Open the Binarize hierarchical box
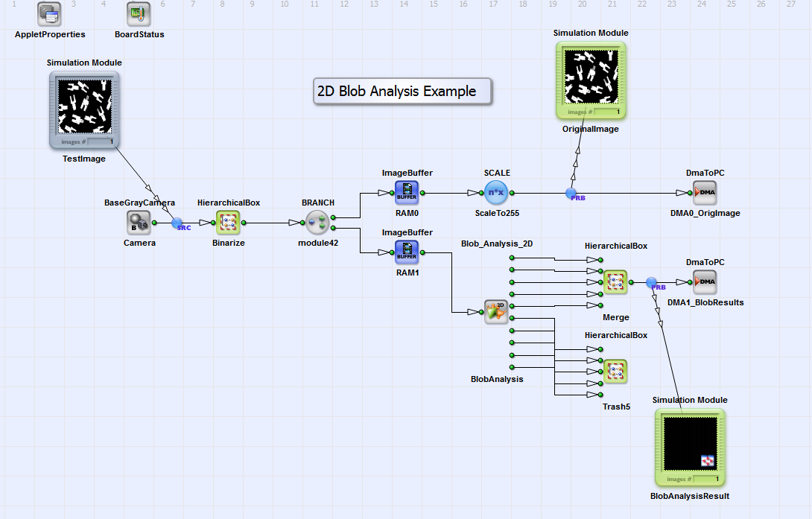The height and width of the screenshot is (519, 812). click(x=228, y=222)
